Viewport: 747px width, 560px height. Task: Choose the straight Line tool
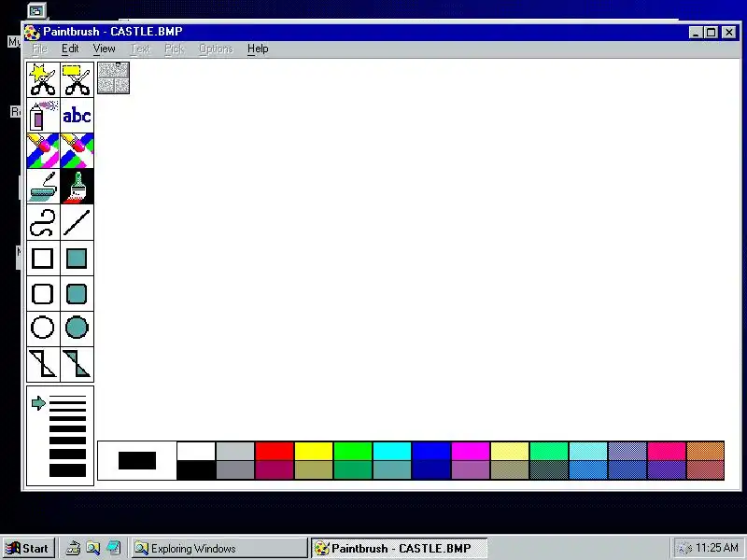point(78,222)
